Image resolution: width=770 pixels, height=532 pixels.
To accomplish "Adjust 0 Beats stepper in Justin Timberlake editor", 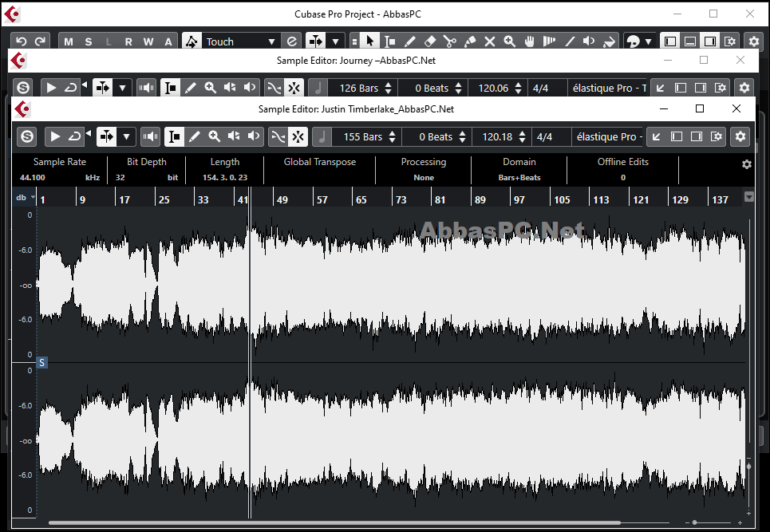I will (462, 137).
